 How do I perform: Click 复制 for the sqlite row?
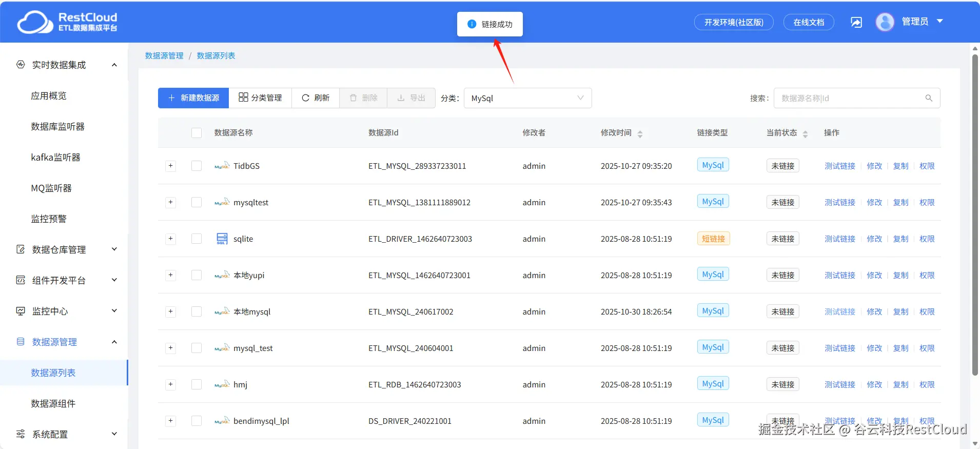[x=900, y=239]
